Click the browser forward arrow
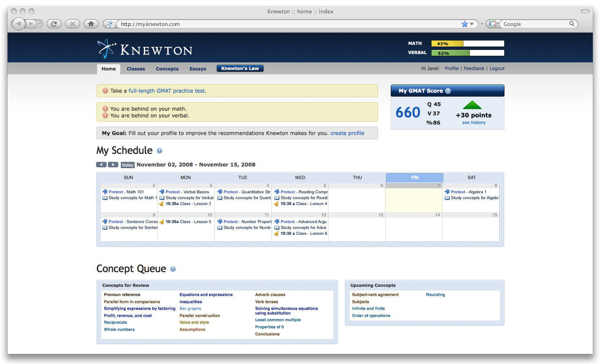This screenshot has width=602, height=364. coord(31,24)
